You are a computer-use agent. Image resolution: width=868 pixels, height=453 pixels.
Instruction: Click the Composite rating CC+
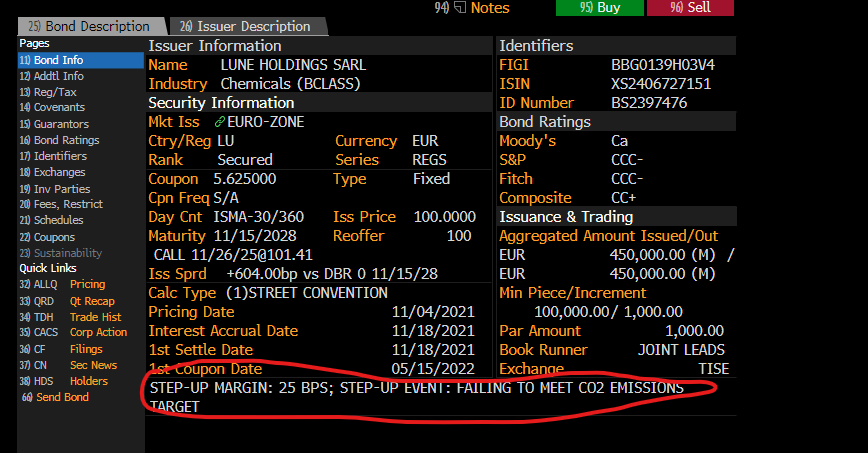click(623, 198)
